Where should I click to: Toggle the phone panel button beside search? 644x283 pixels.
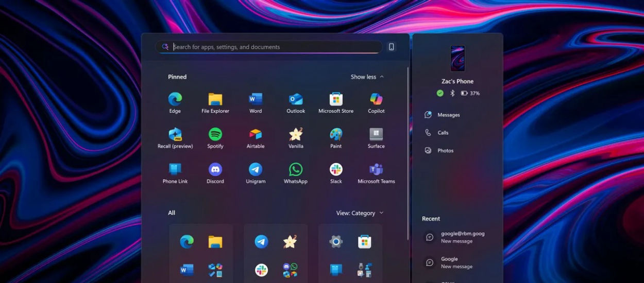point(392,47)
